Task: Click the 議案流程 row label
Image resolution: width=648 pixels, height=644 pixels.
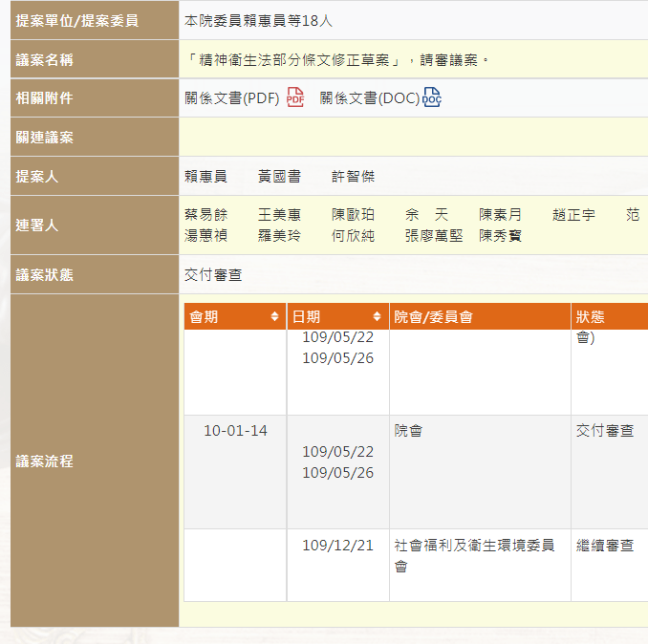Action: click(x=45, y=461)
